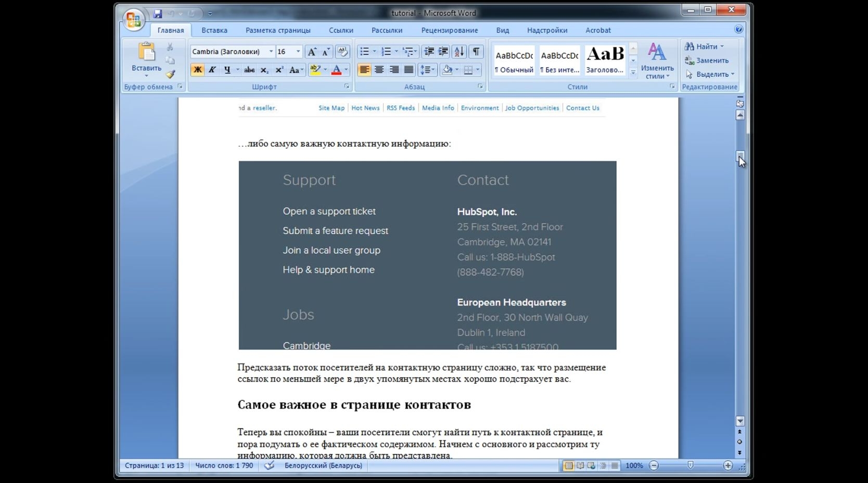
Task: Switch to Web Layout view
Action: click(x=591, y=466)
